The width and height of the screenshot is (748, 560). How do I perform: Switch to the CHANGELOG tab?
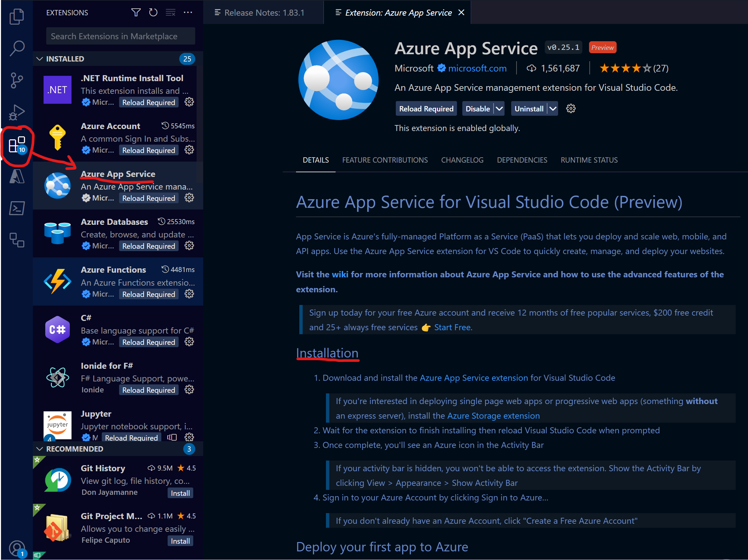point(462,160)
